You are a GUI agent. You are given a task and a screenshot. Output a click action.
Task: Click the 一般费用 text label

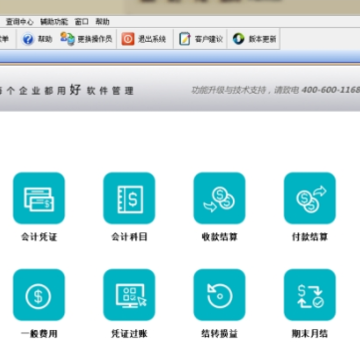pyautogui.click(x=39, y=334)
